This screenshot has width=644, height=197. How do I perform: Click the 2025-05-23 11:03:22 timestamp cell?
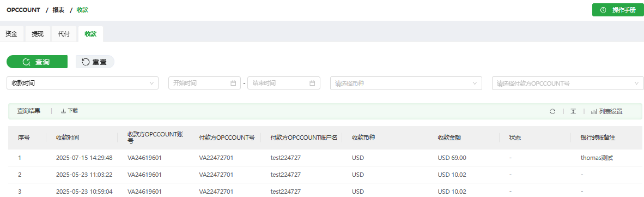84,175
